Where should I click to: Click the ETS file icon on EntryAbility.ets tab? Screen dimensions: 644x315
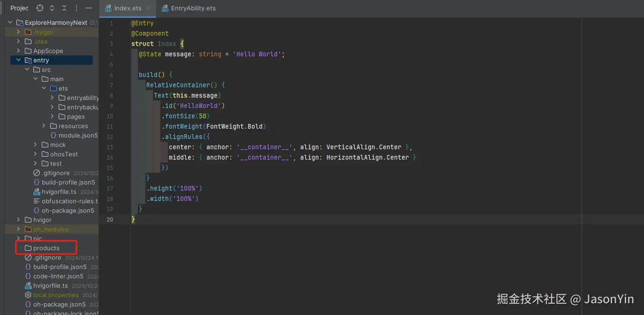point(165,8)
